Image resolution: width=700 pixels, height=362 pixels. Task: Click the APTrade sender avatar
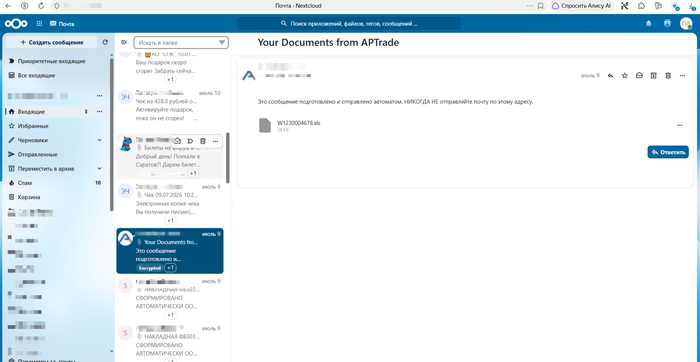249,75
